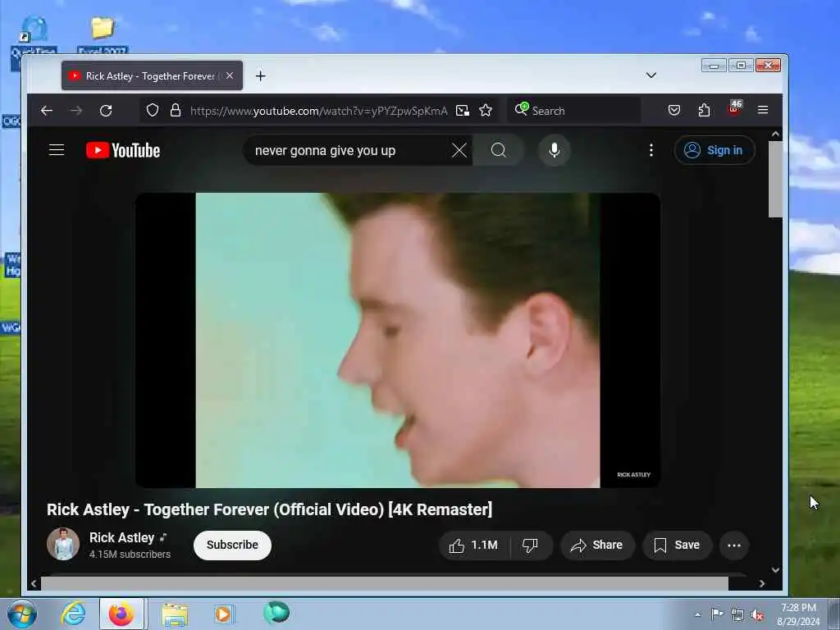
Task: Click the network tray icon
Action: click(x=737, y=615)
